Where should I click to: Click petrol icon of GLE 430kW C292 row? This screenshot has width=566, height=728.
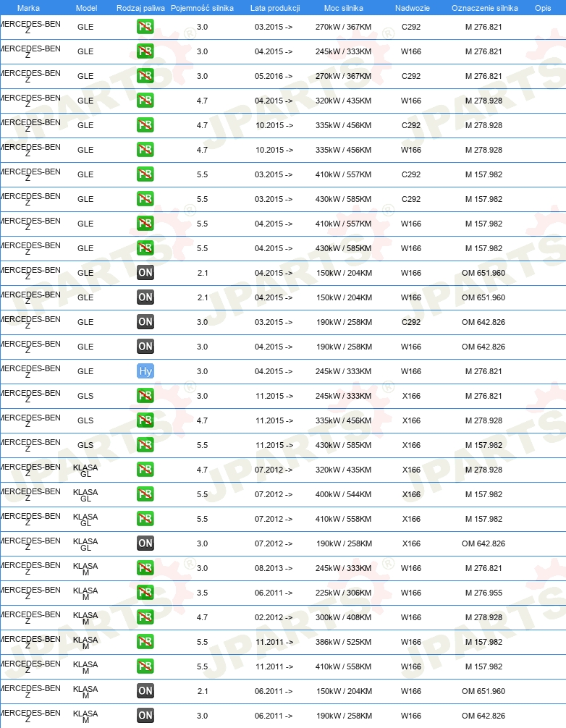(x=145, y=199)
